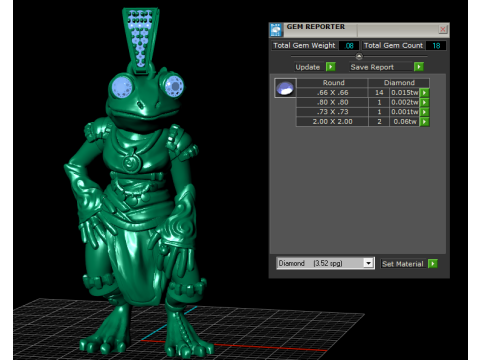Select the Diamond column header
The image size is (480, 360).
point(399,83)
